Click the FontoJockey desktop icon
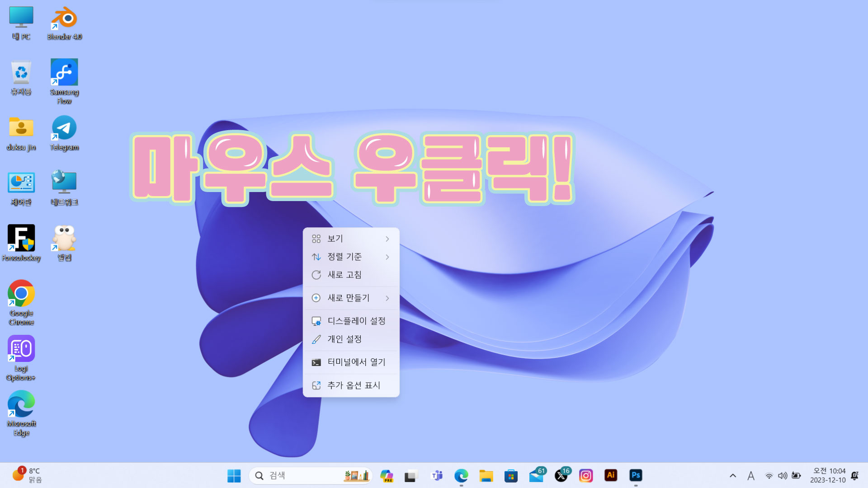This screenshot has height=488, width=868. (x=21, y=238)
